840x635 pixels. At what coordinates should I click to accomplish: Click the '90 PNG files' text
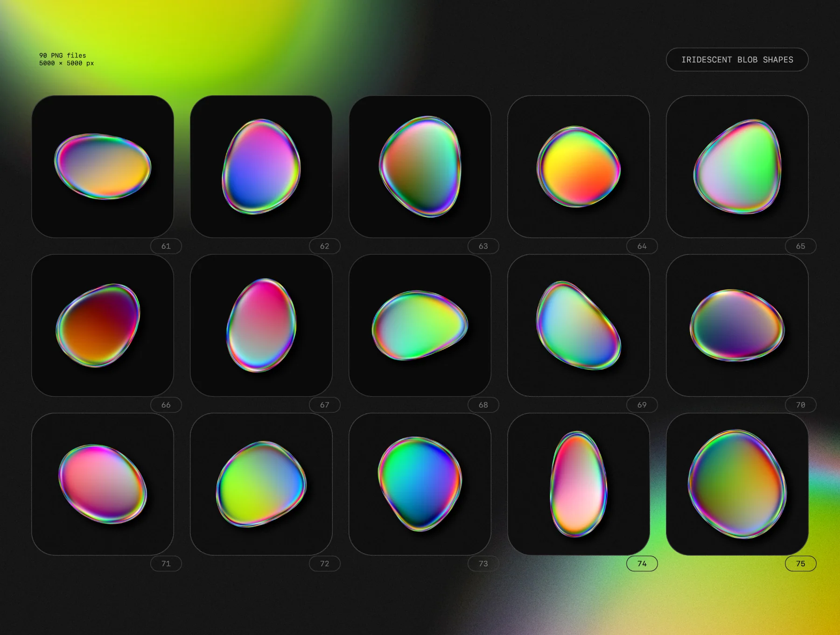(63, 56)
